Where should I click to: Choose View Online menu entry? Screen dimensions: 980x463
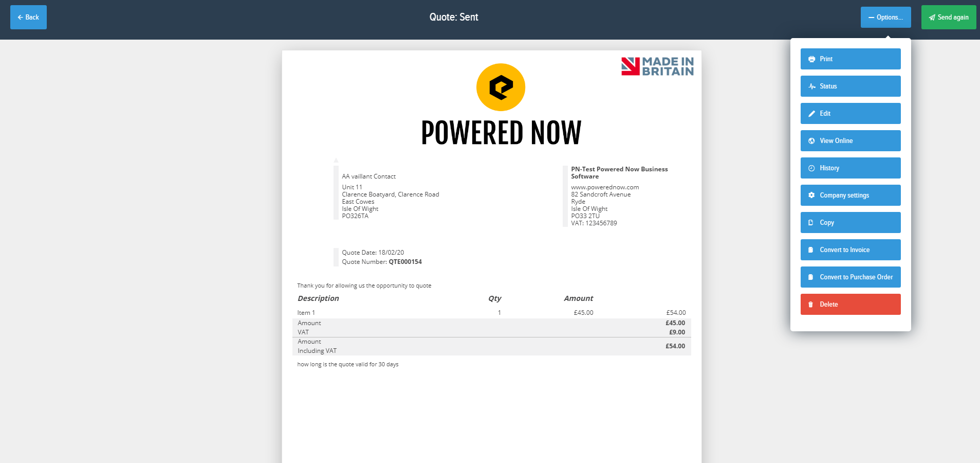coord(850,141)
